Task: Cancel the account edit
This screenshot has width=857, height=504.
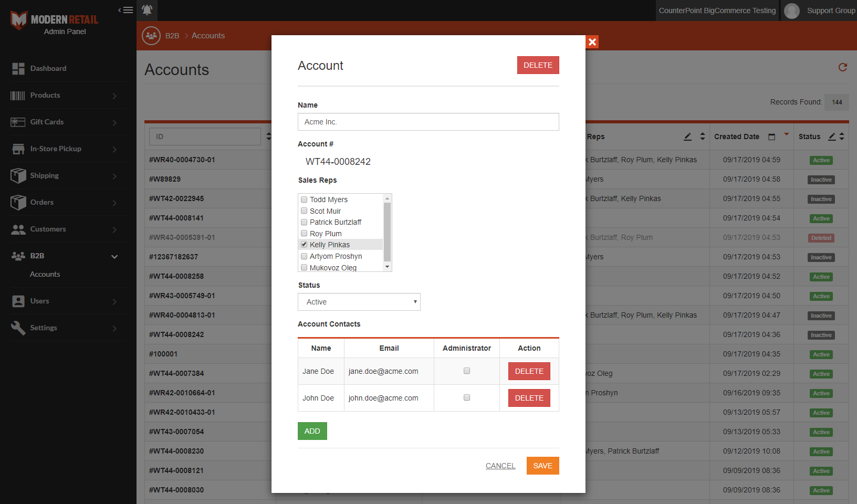Action: click(500, 466)
